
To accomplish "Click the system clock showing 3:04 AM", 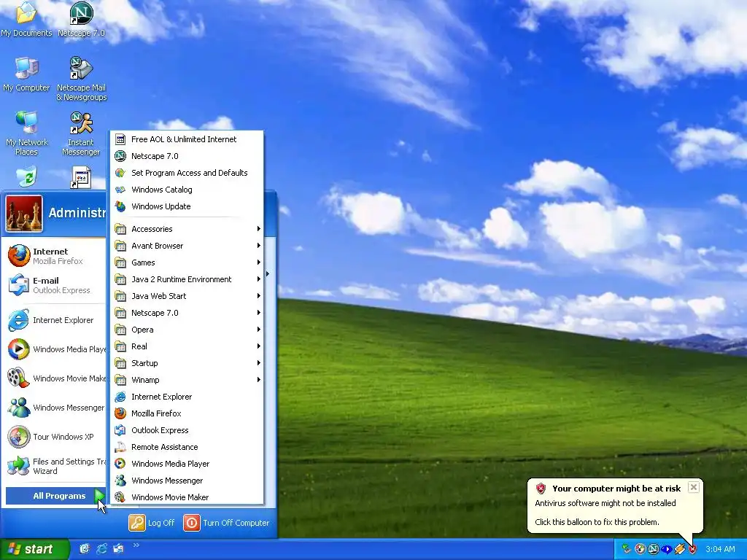I will click(720, 549).
